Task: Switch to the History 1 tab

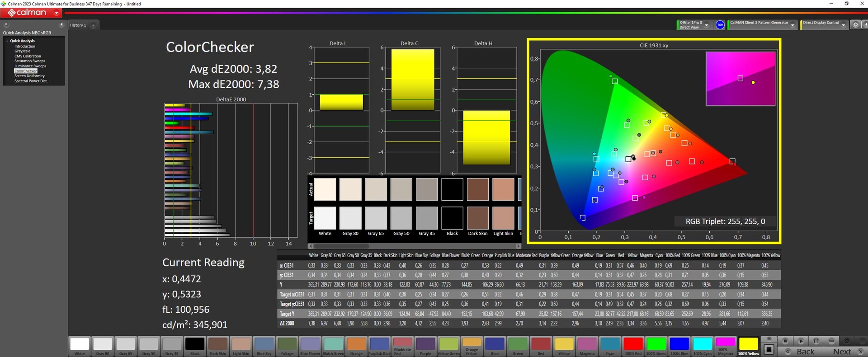Action: click(x=77, y=25)
